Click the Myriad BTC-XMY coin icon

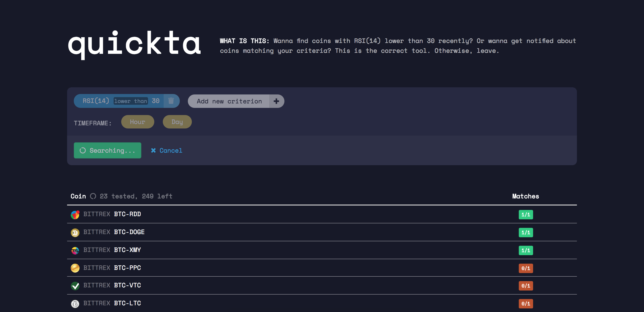coord(75,250)
